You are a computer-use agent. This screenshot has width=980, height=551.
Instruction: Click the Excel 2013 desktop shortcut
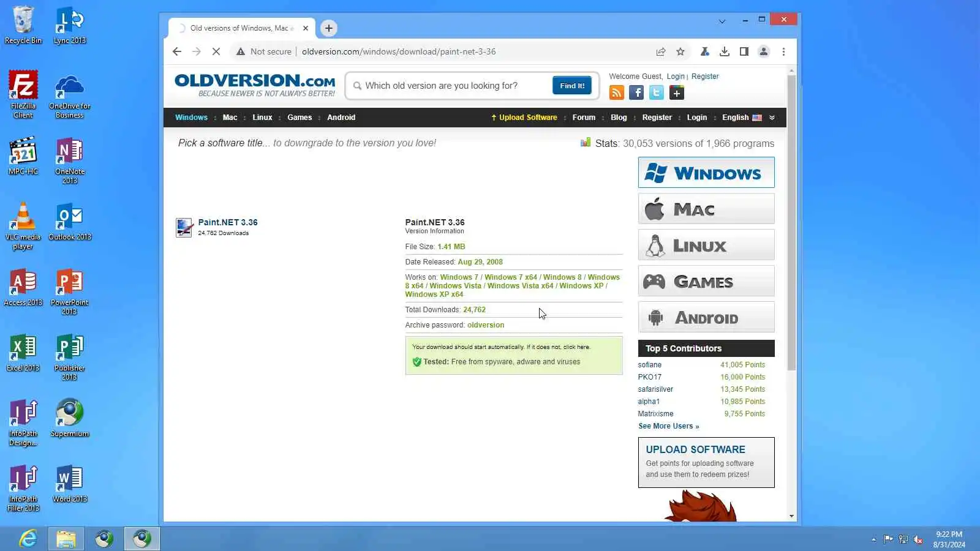(23, 353)
